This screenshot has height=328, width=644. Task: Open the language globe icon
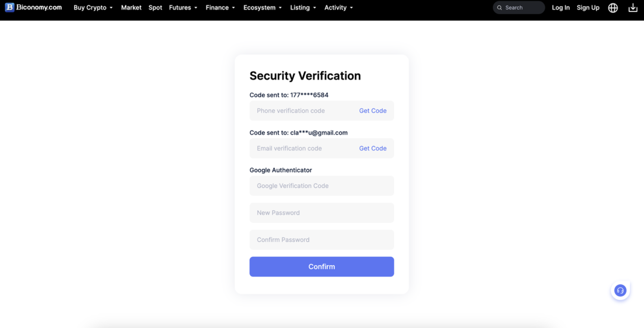click(x=613, y=8)
